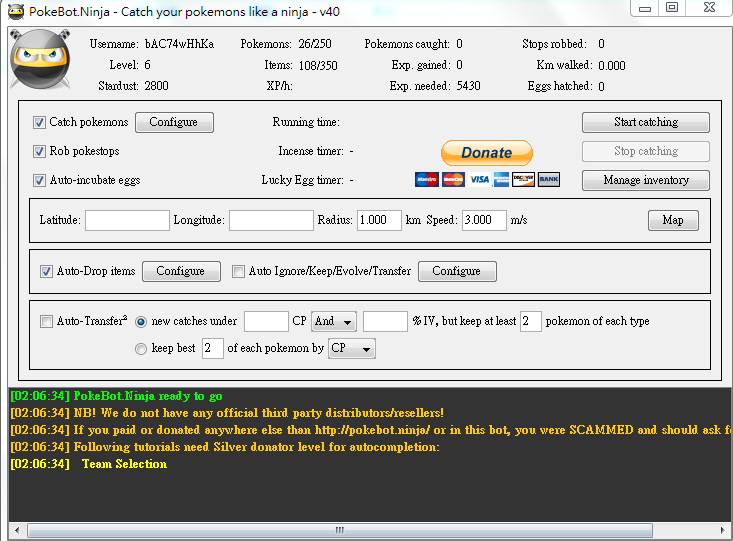Click the Speed field showing 3.000
This screenshot has width=733, height=541.
pos(484,220)
